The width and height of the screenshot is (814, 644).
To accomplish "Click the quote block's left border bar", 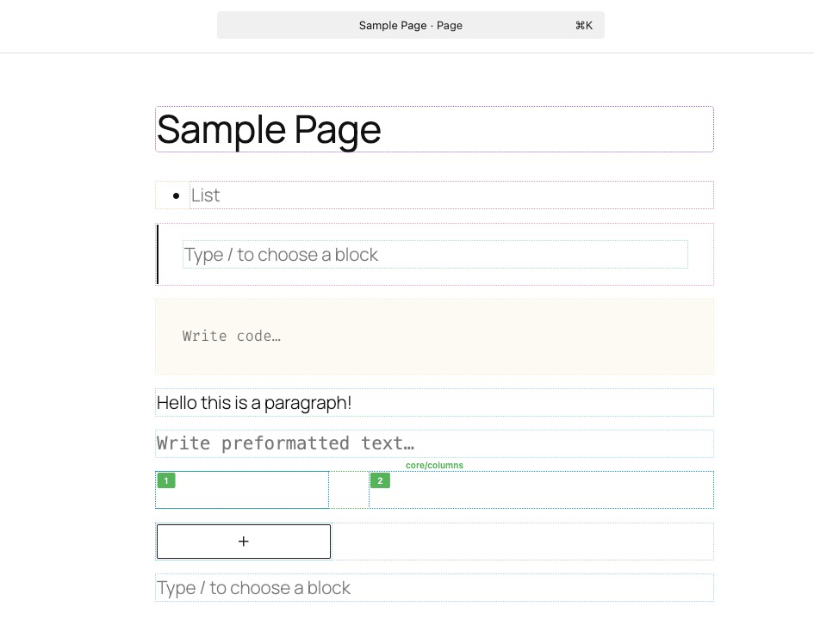I will click(x=158, y=254).
